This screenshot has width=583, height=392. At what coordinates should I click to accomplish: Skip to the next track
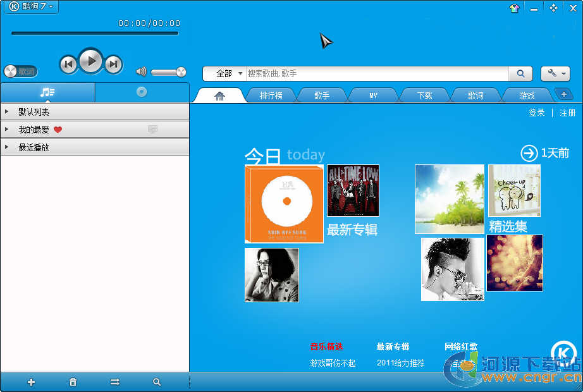click(113, 64)
